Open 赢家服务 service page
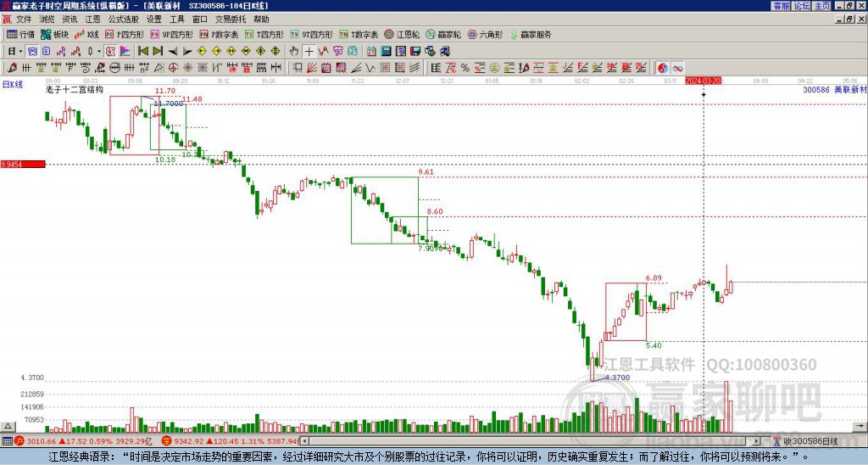The width and height of the screenshot is (868, 465). 531,34
